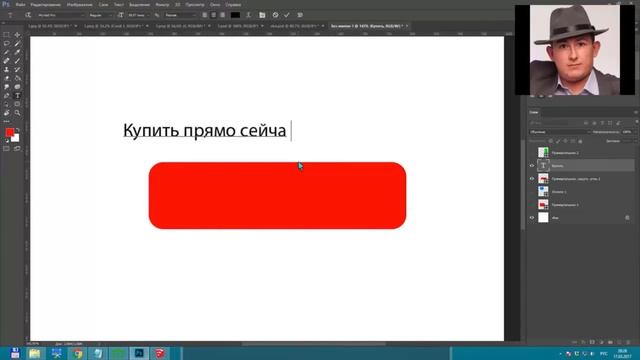Image resolution: width=640 pixels, height=360 pixels.
Task: Open File Explorer from the taskbar
Action: [x=35, y=353]
